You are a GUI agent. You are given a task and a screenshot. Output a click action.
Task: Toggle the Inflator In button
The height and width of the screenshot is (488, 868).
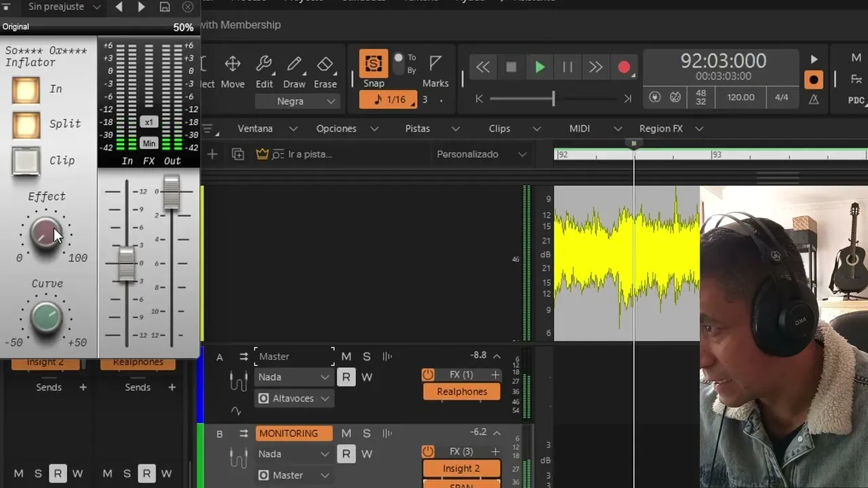[26, 89]
